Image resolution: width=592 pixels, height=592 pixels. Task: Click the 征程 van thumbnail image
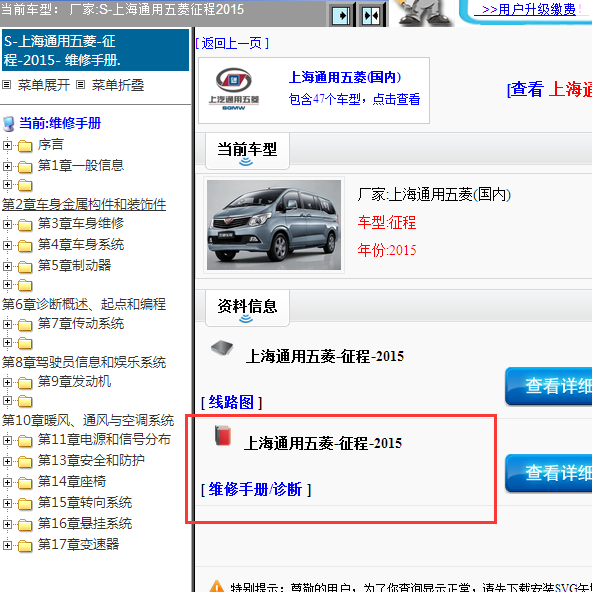point(274,225)
